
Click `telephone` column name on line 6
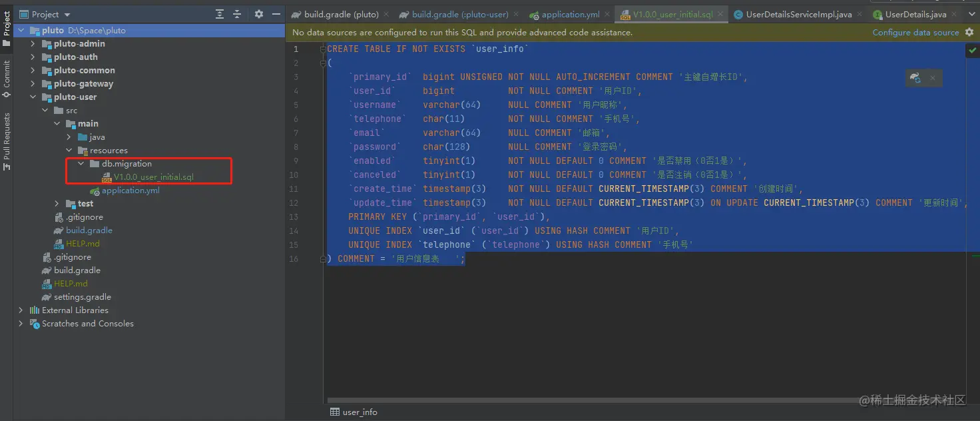point(377,119)
